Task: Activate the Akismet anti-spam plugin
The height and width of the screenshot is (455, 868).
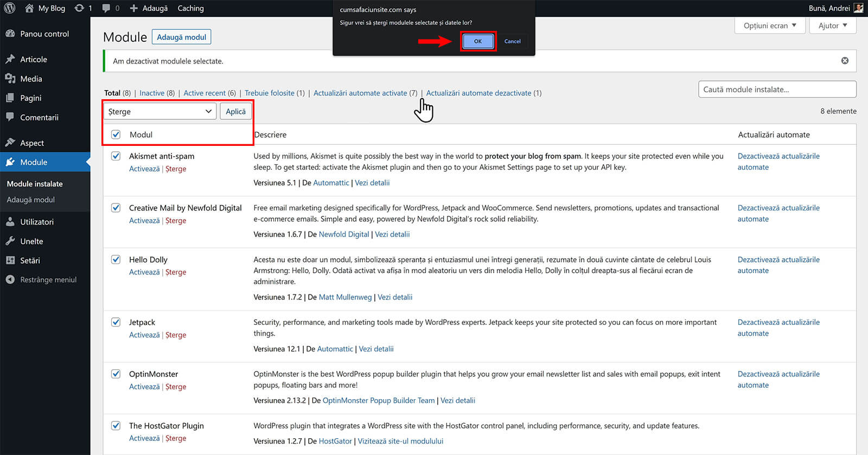Action: pyautogui.click(x=144, y=169)
